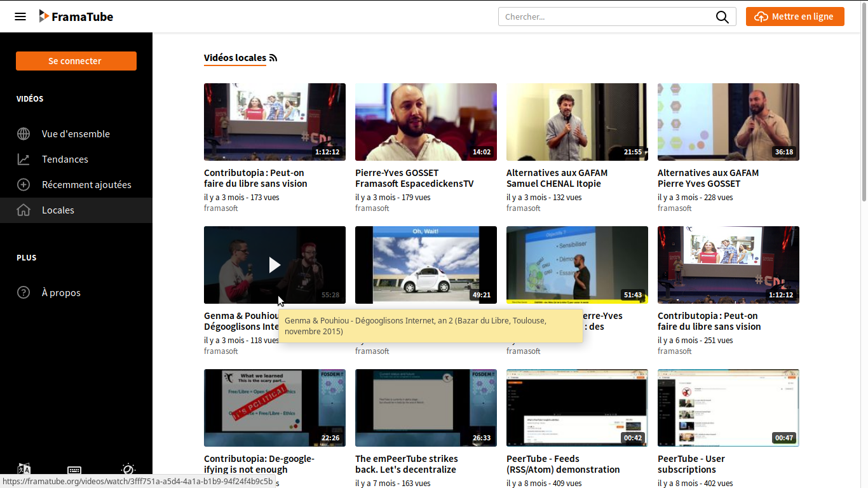Viewport: 868px width, 488px height.
Task: Open the hamburger menu icon
Action: click(20, 17)
